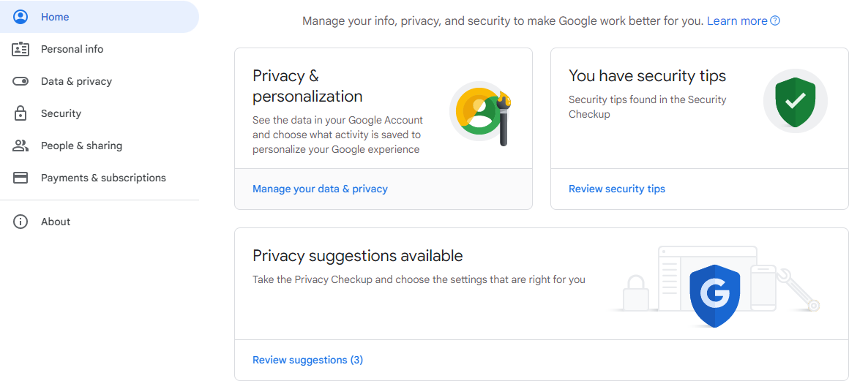This screenshot has width=868, height=381.
Task: Click the green security shield checkmark image
Action: pos(796,102)
